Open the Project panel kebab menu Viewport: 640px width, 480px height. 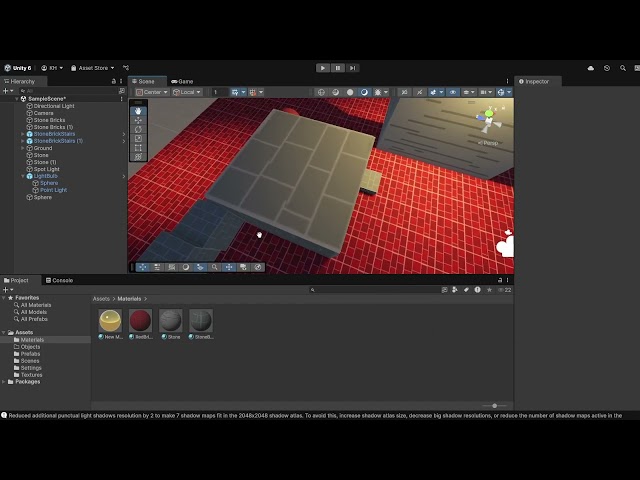tap(507, 280)
